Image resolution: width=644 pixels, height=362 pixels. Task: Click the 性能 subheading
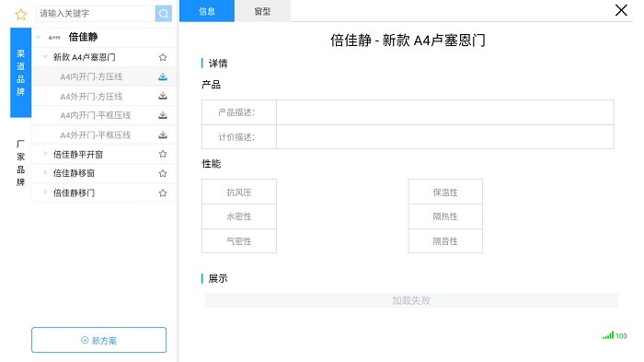pyautogui.click(x=211, y=164)
